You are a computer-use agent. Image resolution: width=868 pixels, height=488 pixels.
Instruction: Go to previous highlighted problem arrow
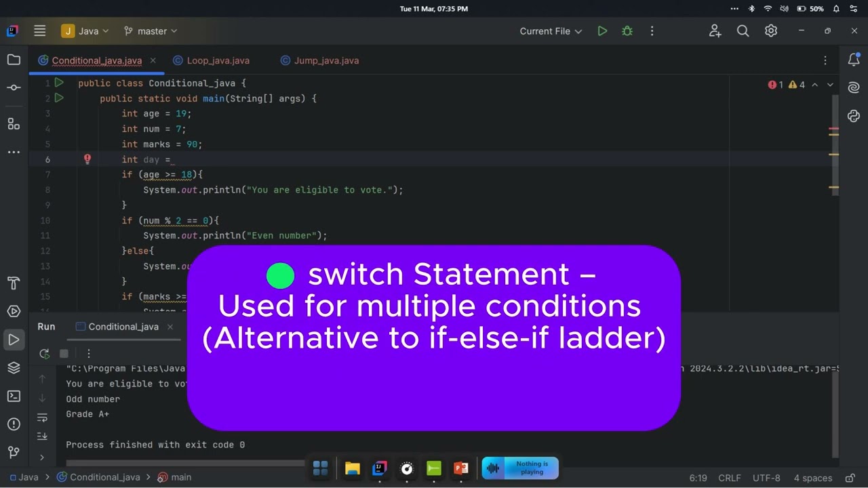pyautogui.click(x=815, y=85)
